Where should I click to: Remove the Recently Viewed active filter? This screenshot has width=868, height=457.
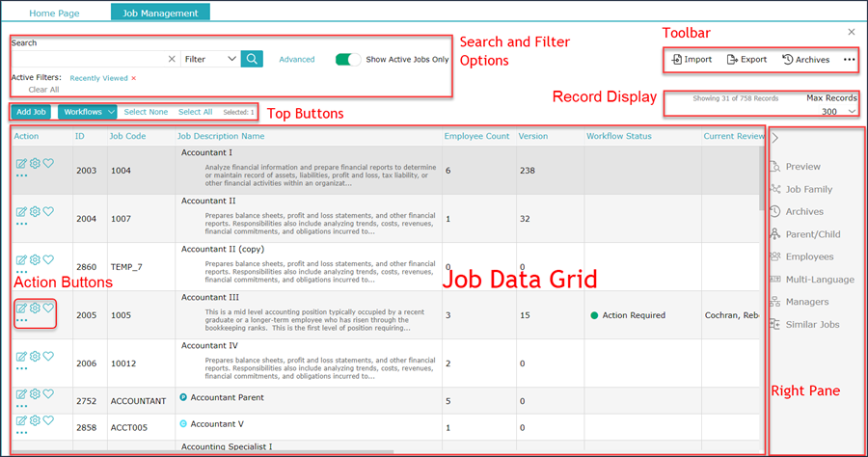tap(133, 78)
